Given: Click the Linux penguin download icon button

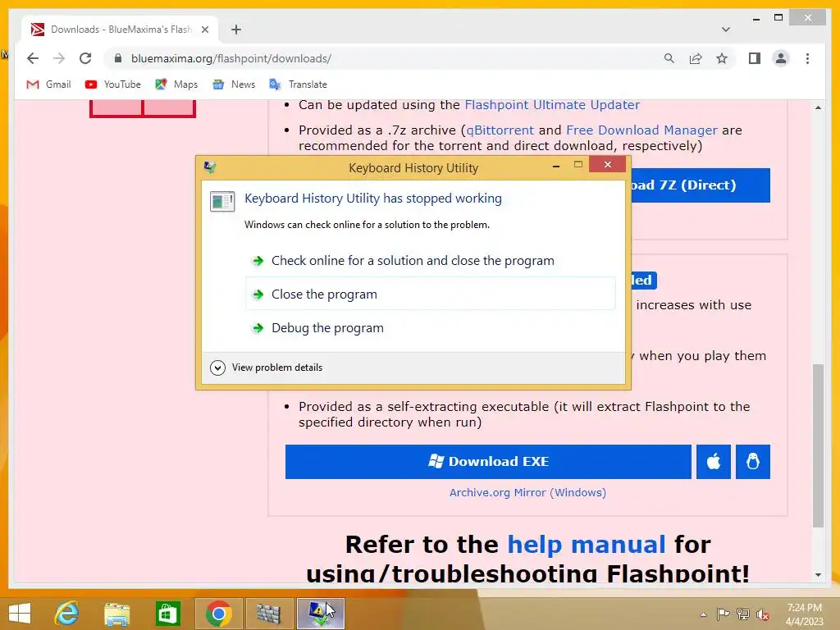Looking at the screenshot, I should pyautogui.click(x=753, y=462).
